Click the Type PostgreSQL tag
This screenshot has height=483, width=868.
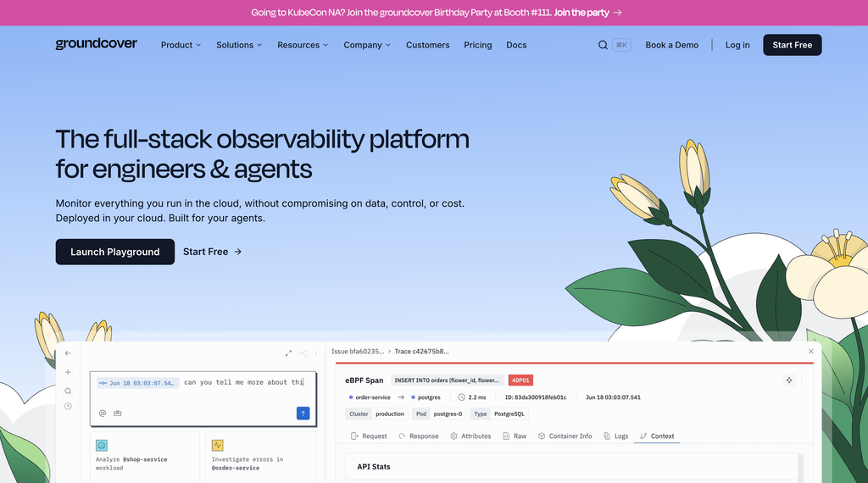pyautogui.click(x=499, y=414)
